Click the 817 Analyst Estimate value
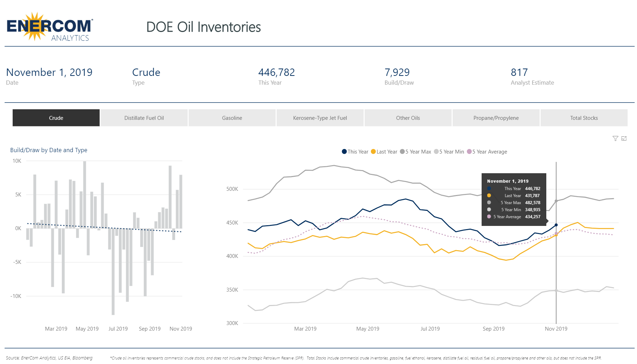The image size is (637, 364). point(519,72)
